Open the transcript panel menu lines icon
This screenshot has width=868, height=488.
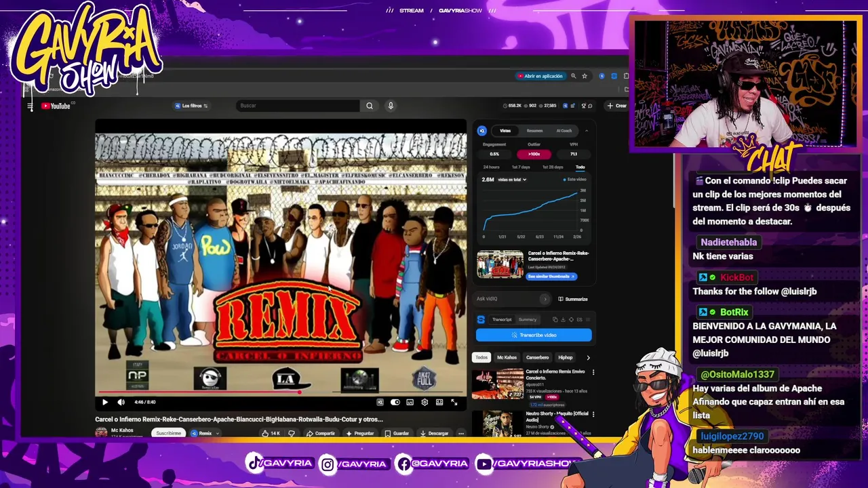coord(588,319)
